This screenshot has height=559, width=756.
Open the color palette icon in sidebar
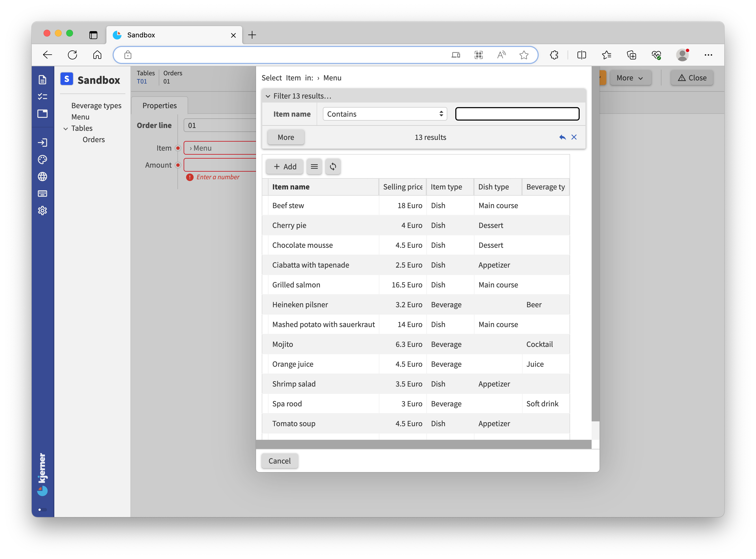click(x=42, y=159)
